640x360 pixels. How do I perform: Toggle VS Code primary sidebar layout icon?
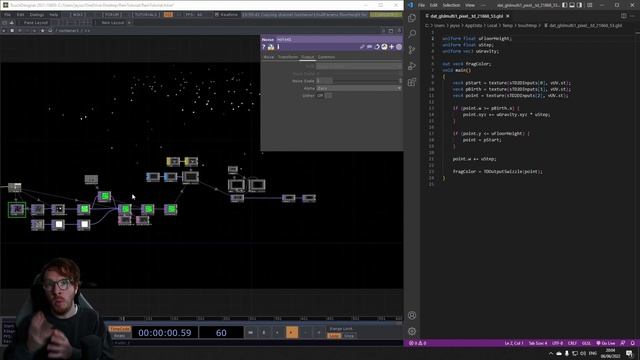click(x=564, y=5)
